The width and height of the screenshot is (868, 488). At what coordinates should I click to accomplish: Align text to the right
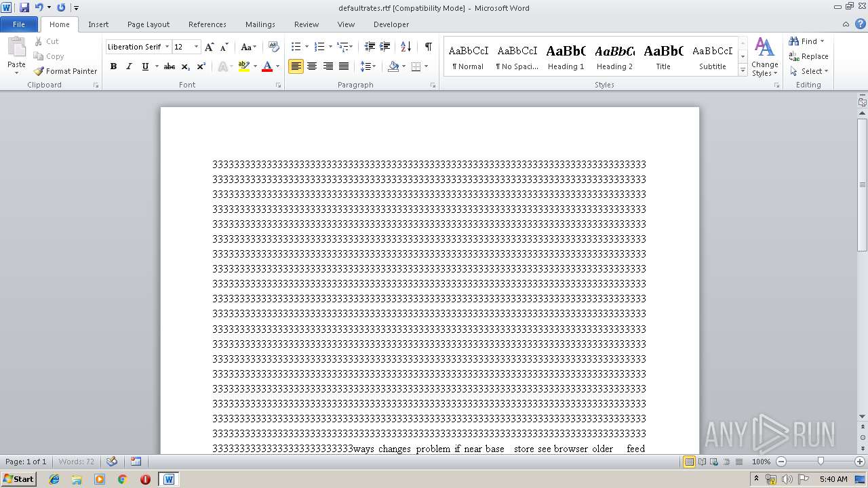click(328, 66)
